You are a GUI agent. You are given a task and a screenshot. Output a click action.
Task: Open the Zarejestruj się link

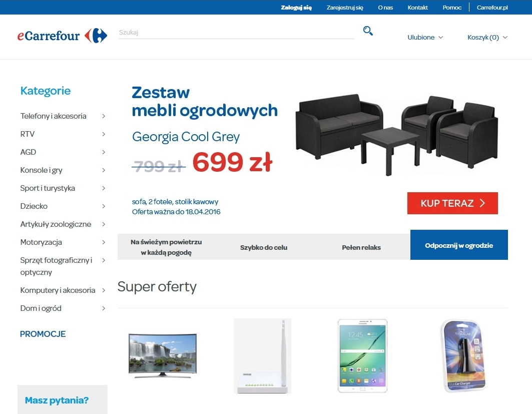(x=345, y=8)
